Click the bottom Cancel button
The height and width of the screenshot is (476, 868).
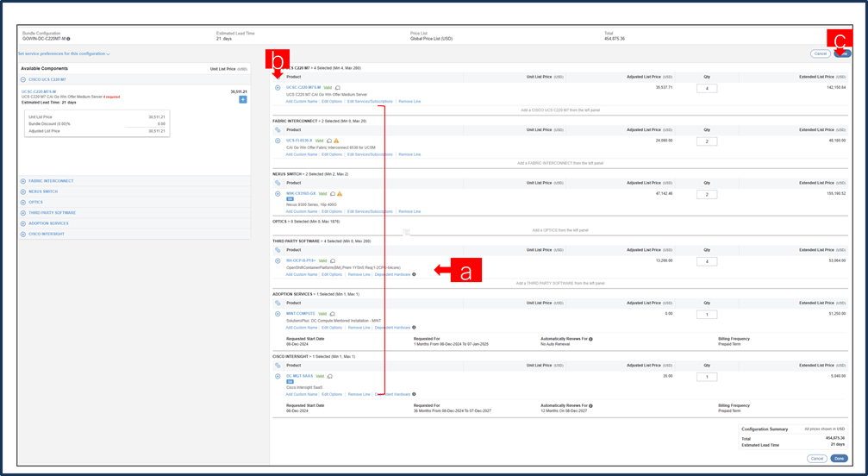click(x=817, y=459)
